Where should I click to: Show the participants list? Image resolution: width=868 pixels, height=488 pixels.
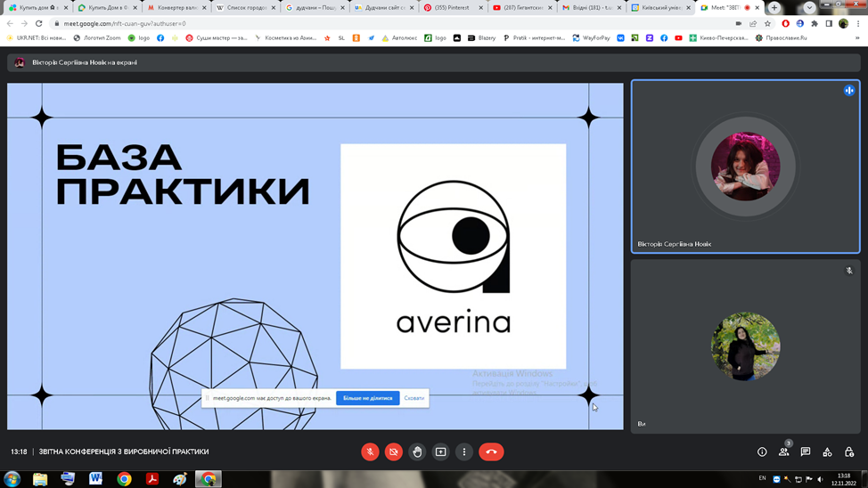click(783, 452)
